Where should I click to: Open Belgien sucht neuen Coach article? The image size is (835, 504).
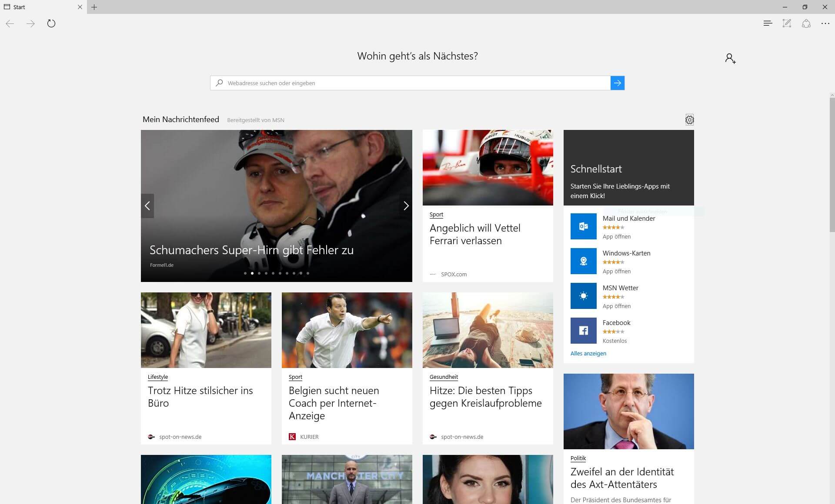[334, 403]
